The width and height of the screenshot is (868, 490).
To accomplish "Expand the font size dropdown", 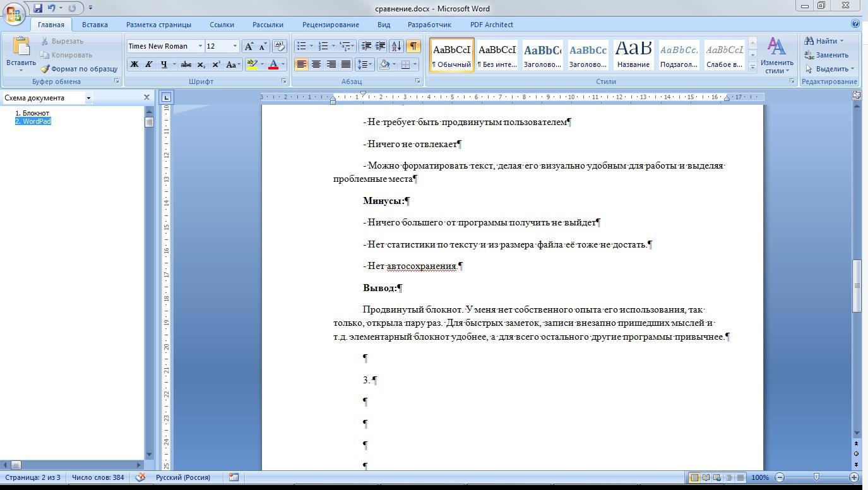I will (x=235, y=46).
